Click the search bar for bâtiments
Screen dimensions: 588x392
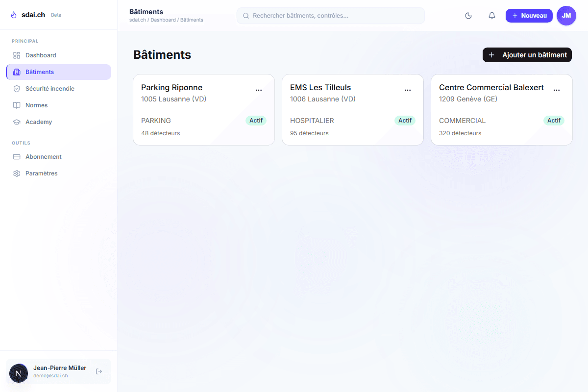pyautogui.click(x=331, y=16)
